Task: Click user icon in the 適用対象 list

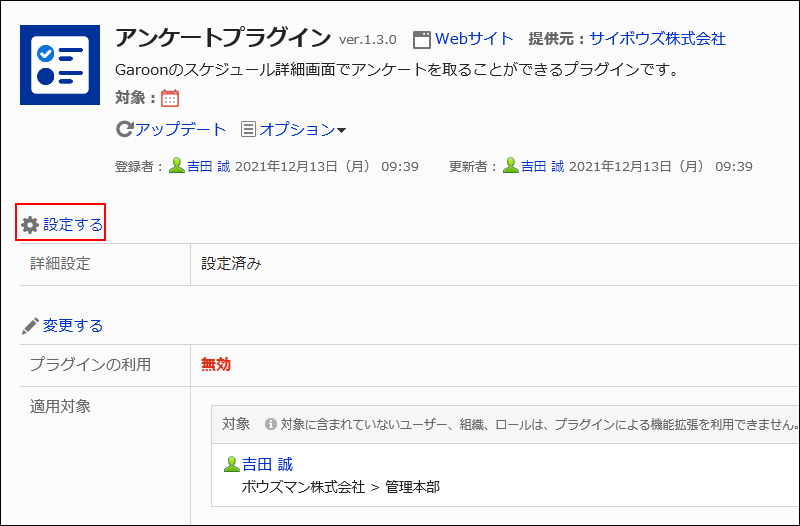Action: coord(232,464)
